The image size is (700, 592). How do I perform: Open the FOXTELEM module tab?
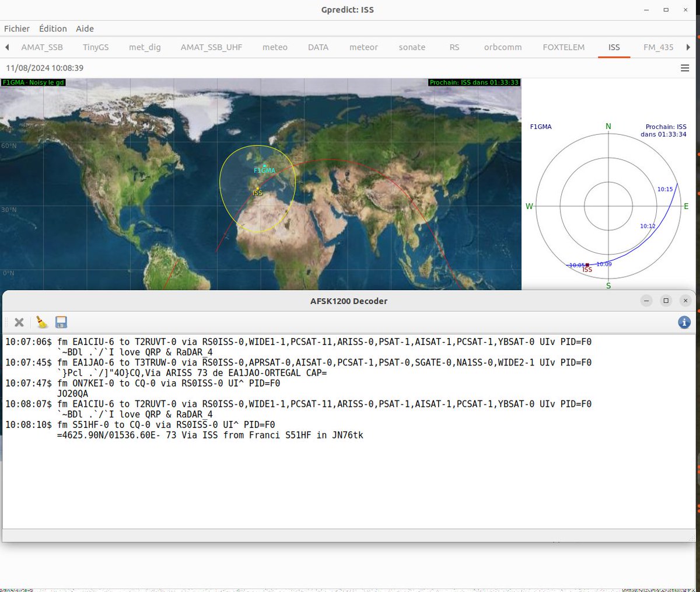tap(563, 47)
